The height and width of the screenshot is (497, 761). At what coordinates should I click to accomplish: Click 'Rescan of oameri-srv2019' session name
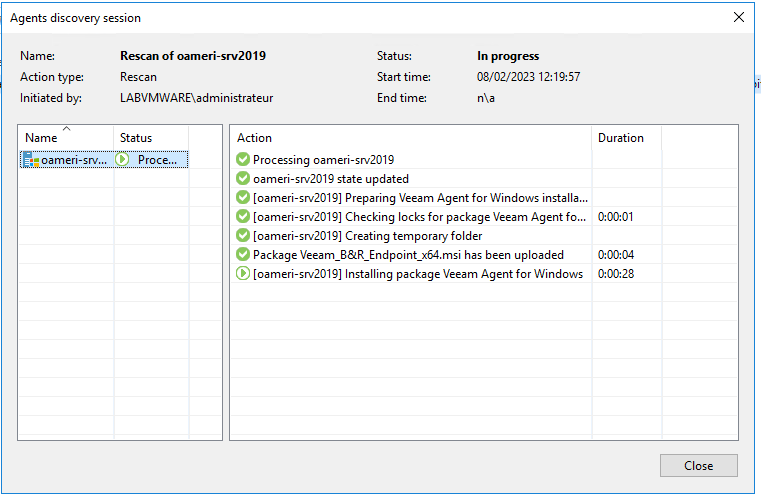coord(193,55)
